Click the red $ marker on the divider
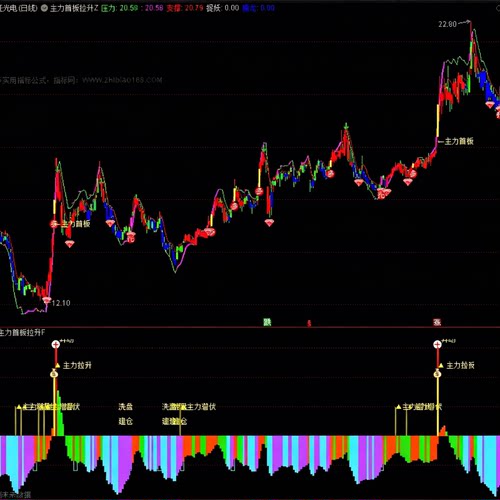The width and height of the screenshot is (500, 500). click(309, 323)
